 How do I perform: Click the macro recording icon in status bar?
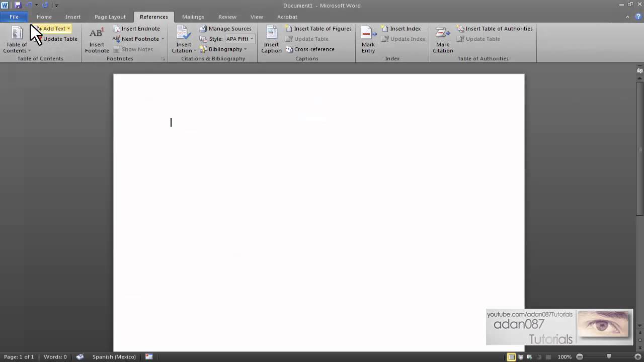click(x=149, y=357)
